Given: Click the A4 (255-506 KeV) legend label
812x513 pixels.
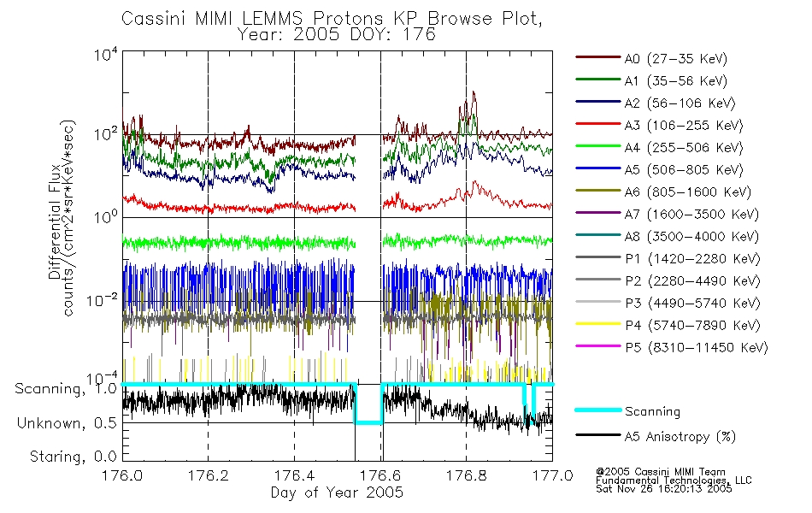Looking at the screenshot, I should click(684, 148).
